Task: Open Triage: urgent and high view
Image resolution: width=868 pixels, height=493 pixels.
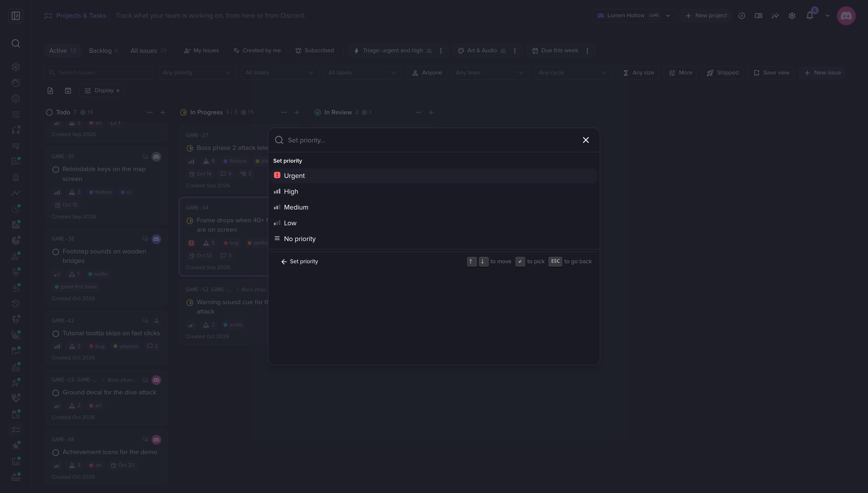Action: [x=393, y=51]
